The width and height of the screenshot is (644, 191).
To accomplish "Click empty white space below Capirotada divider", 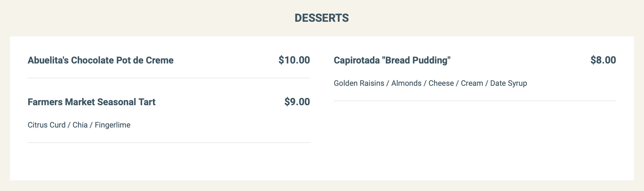I will (475, 138).
